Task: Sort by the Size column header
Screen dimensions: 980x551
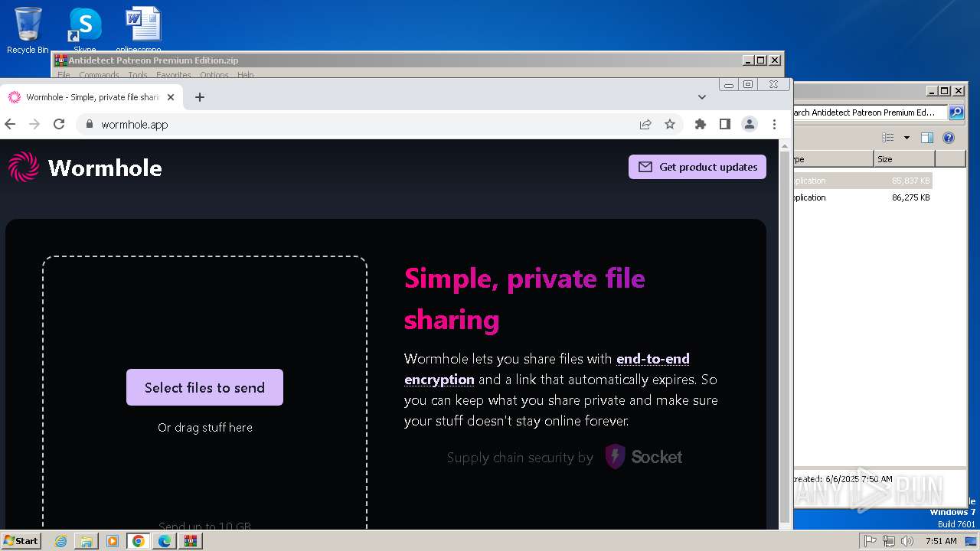Action: click(904, 159)
